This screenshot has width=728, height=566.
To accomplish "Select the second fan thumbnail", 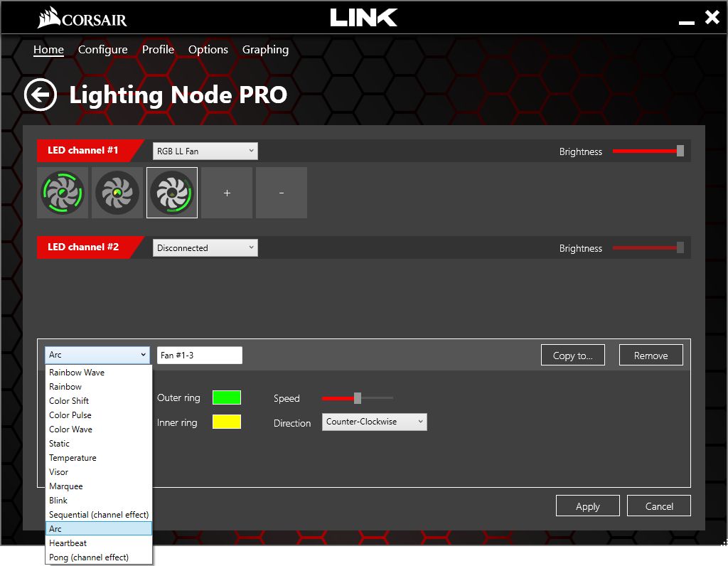I will point(117,193).
